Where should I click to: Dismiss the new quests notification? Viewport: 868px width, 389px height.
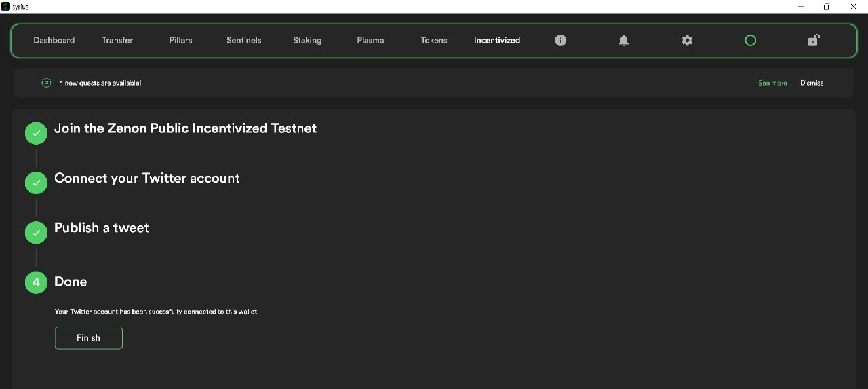[x=812, y=83]
